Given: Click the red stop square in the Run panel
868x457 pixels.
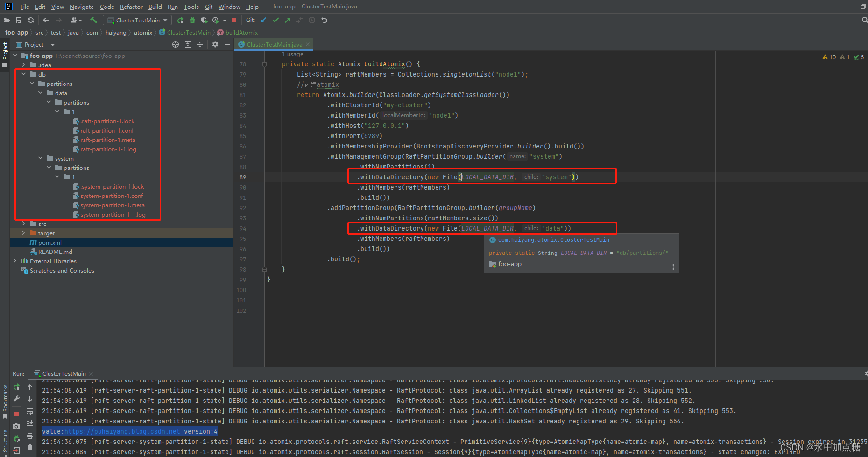Looking at the screenshot, I should (x=16, y=414).
